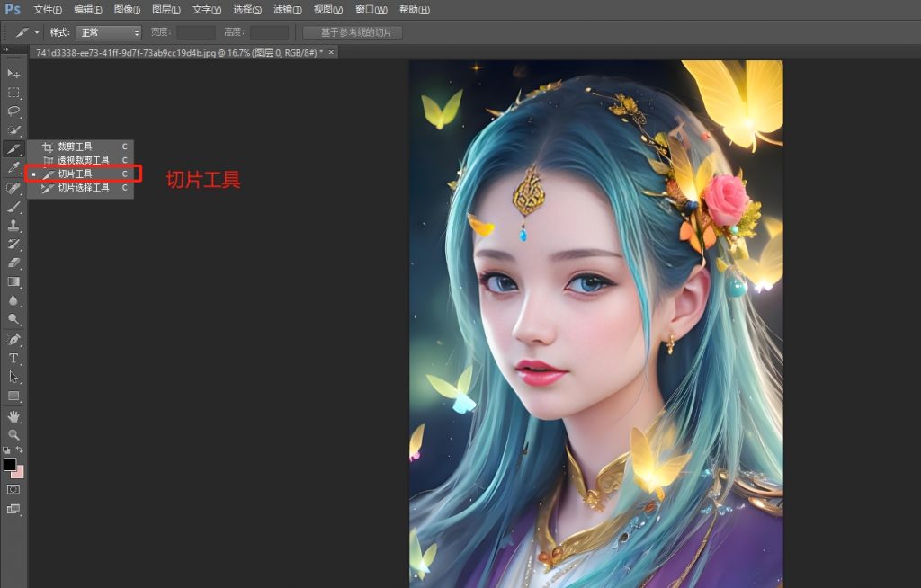The image size is (921, 588).
Task: Click the 宽度 input field
Action: click(195, 33)
